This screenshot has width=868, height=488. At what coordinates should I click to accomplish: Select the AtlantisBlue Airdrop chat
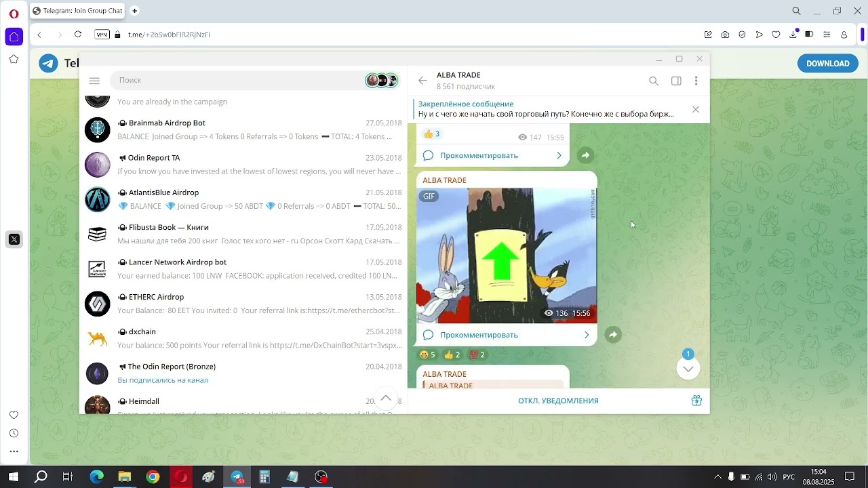(x=243, y=199)
